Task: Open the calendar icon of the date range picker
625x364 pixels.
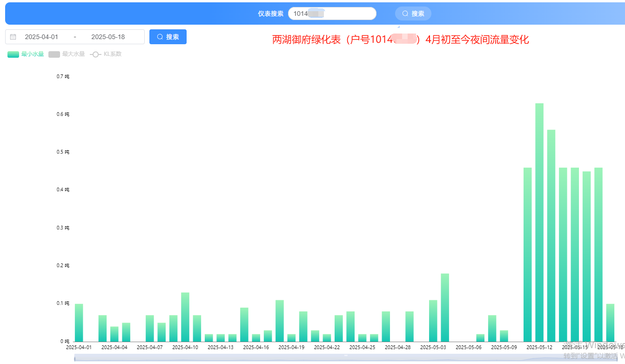Action: (13, 37)
